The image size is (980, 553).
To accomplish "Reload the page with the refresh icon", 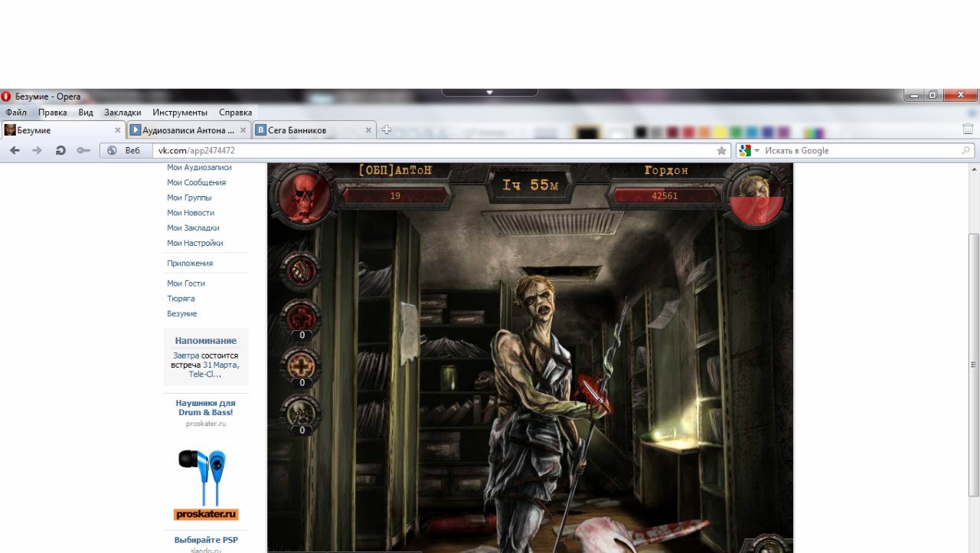I will 60,150.
